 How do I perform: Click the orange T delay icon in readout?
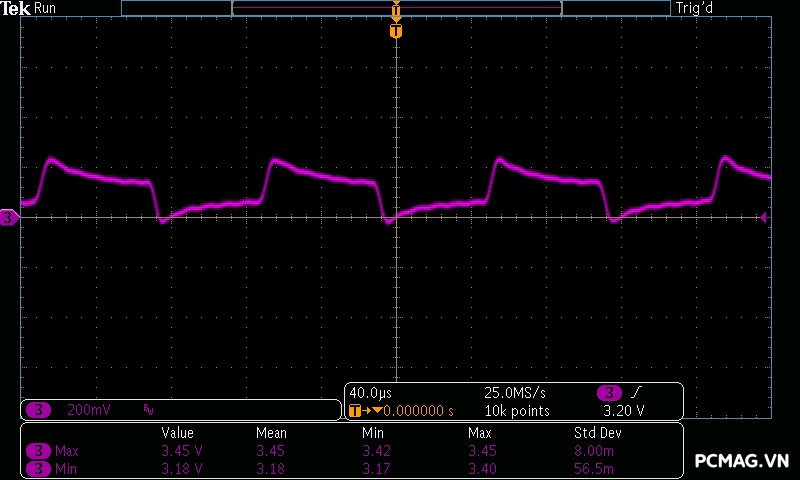click(354, 410)
